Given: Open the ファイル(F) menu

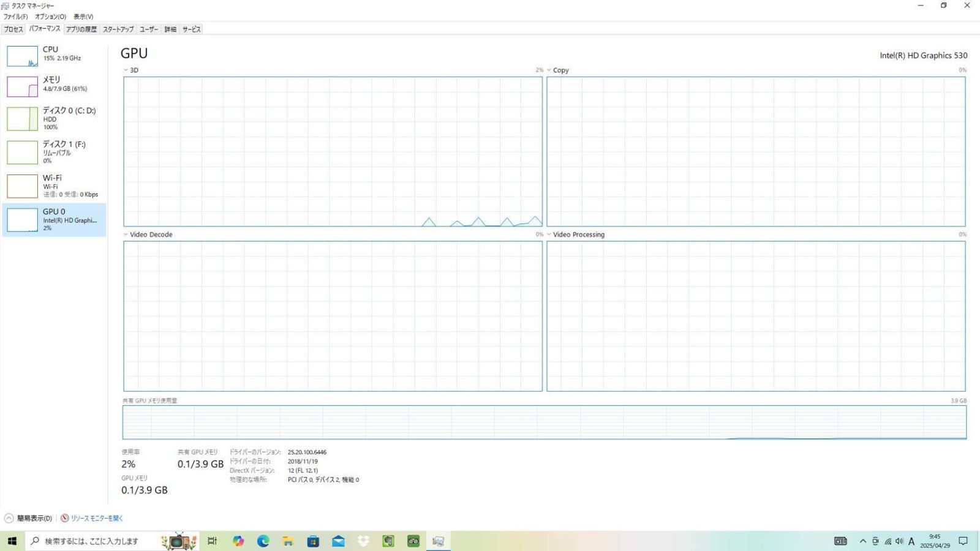Looking at the screenshot, I should pyautogui.click(x=15, y=17).
